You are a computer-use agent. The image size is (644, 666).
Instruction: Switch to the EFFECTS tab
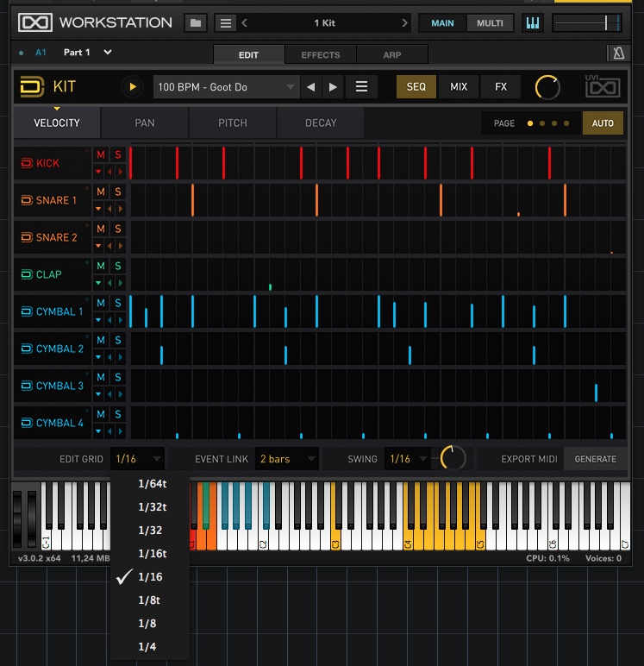(x=321, y=55)
